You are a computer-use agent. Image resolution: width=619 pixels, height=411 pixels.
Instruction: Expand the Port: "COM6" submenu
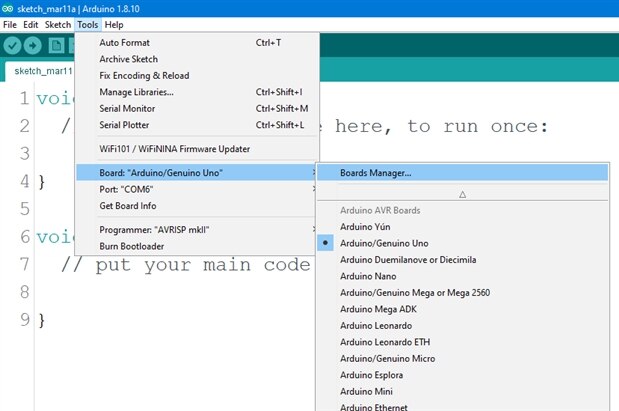[x=196, y=189]
